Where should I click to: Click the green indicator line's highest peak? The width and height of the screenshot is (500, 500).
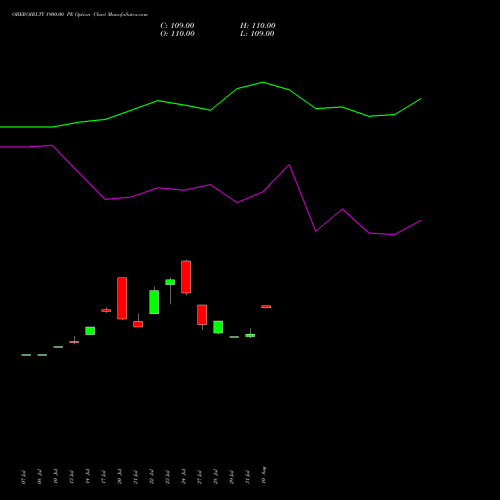click(x=263, y=82)
